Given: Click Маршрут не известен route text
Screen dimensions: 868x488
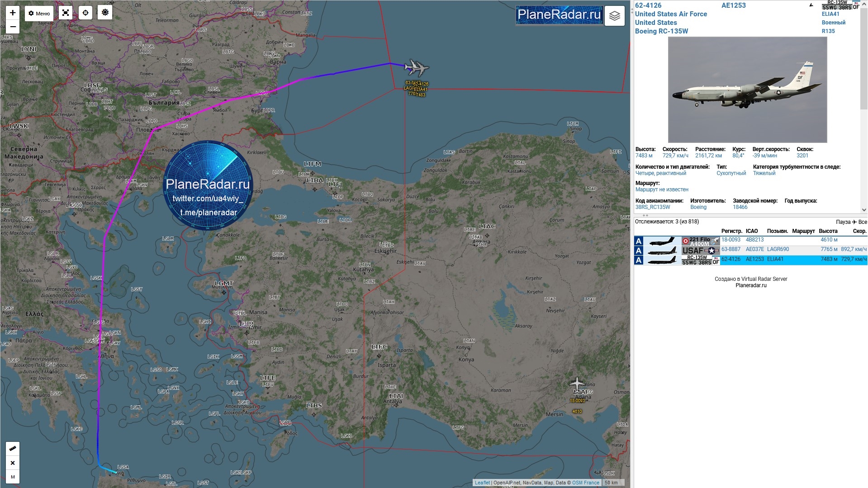Looking at the screenshot, I should (662, 190).
